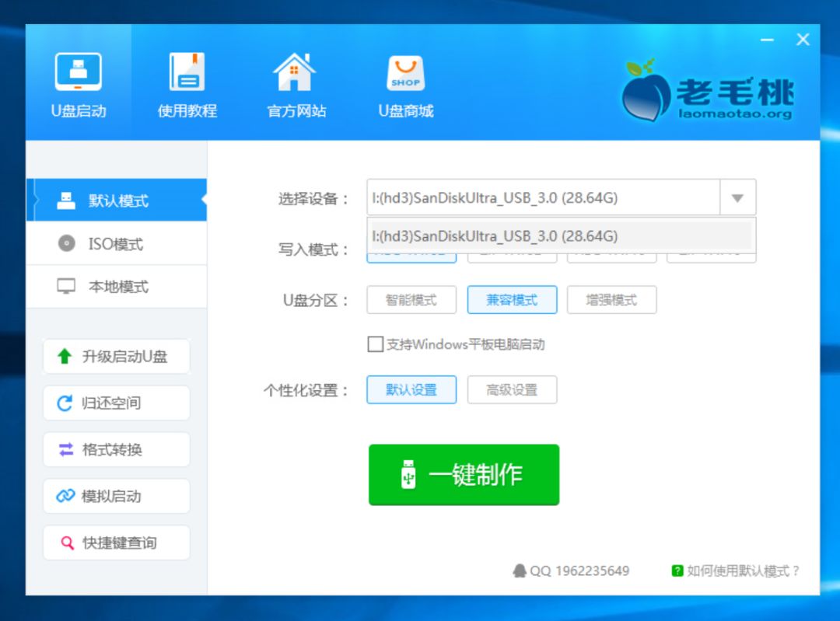Open the 快捷键查询 hotkey lookup

pos(115,543)
